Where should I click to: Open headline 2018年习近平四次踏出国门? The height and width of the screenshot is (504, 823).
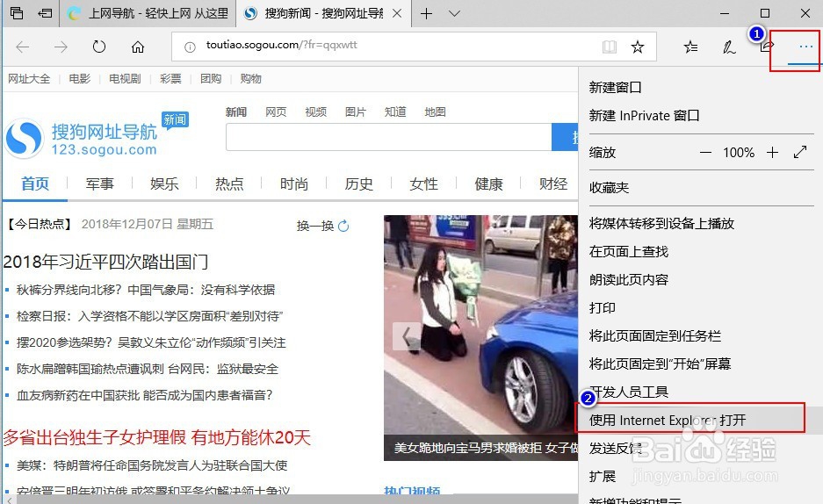[105, 261]
